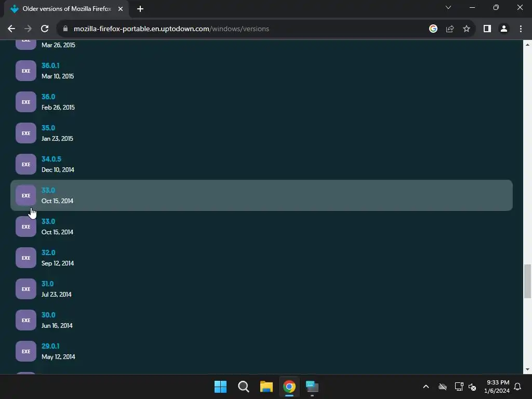Click the Jul 23, 2014 date text
Image resolution: width=532 pixels, height=399 pixels.
tap(56, 295)
